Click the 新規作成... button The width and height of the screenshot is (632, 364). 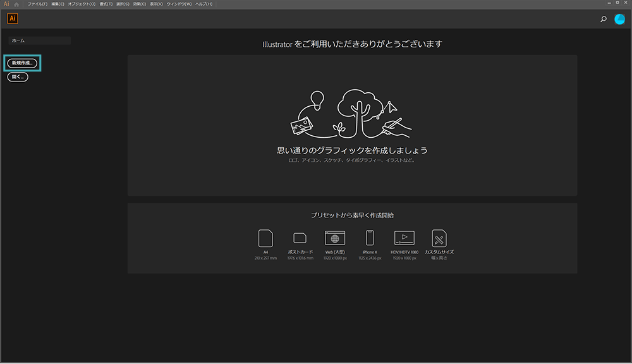(22, 63)
